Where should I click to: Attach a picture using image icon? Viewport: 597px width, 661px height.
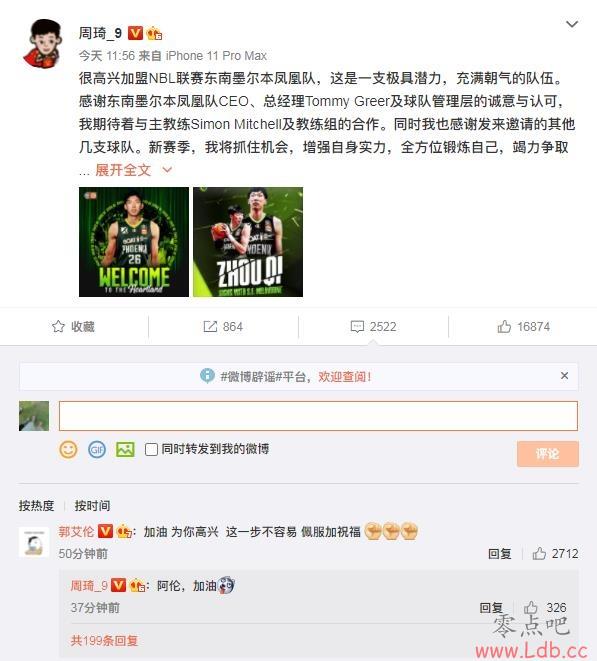click(125, 449)
